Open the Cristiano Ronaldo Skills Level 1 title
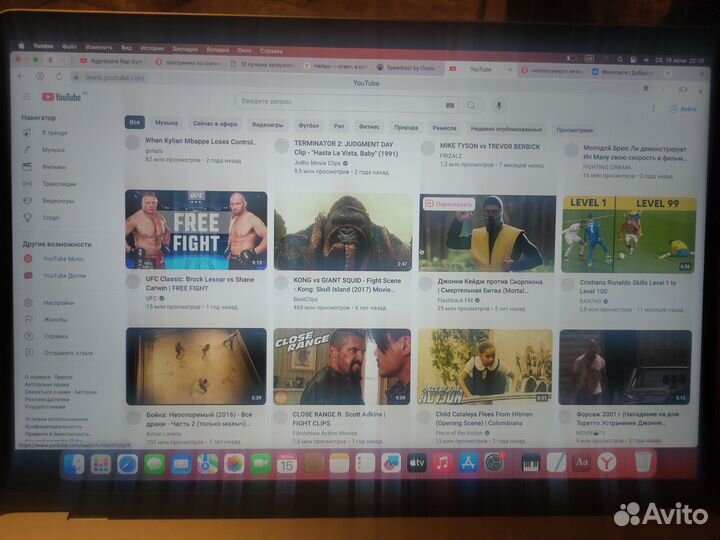720x540 pixels. 628,287
